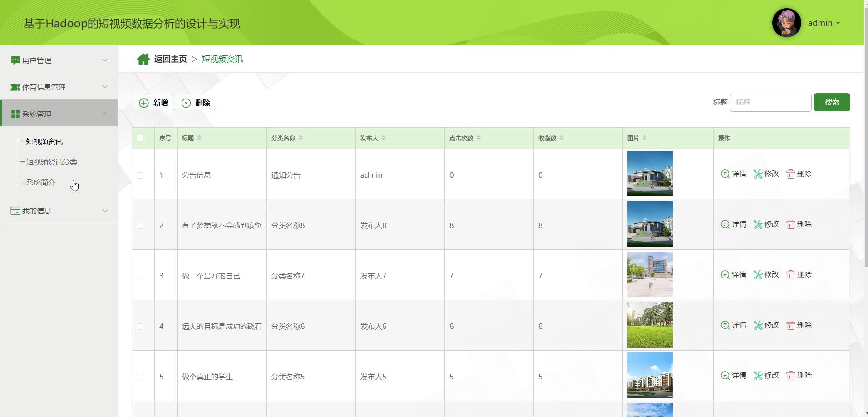Viewport: 868px width, 417px height.
Task: Click the 返回主页 breadcrumb link
Action: click(x=170, y=59)
